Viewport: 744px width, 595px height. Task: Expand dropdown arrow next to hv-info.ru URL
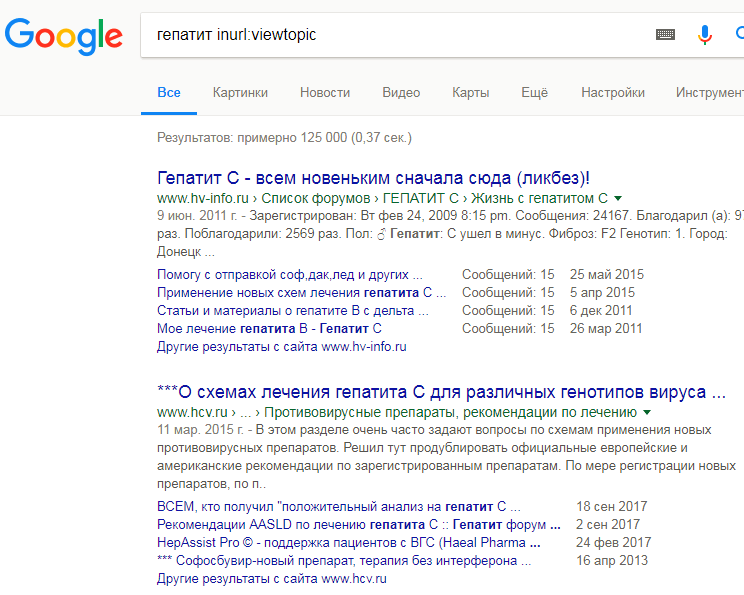point(618,198)
